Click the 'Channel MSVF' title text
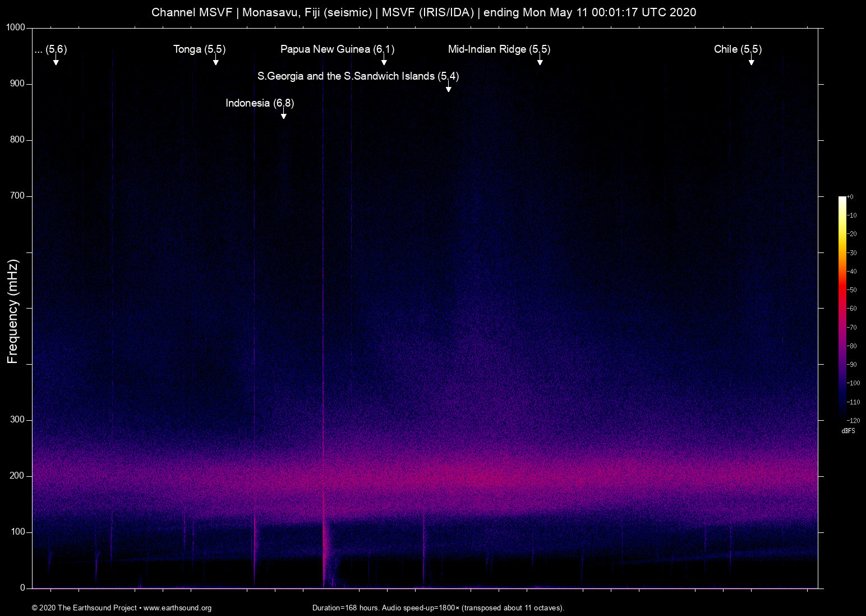 pyautogui.click(x=192, y=12)
